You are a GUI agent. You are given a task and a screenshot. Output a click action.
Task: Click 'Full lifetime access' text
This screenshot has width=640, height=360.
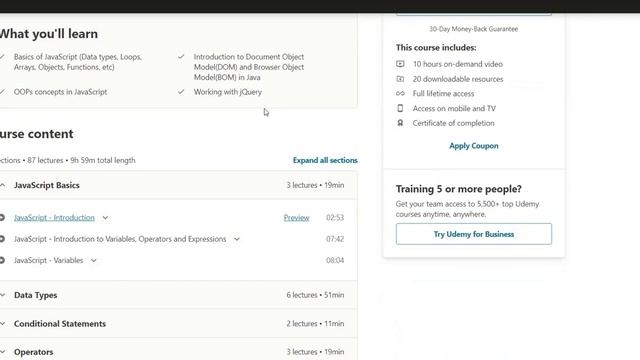tap(443, 93)
